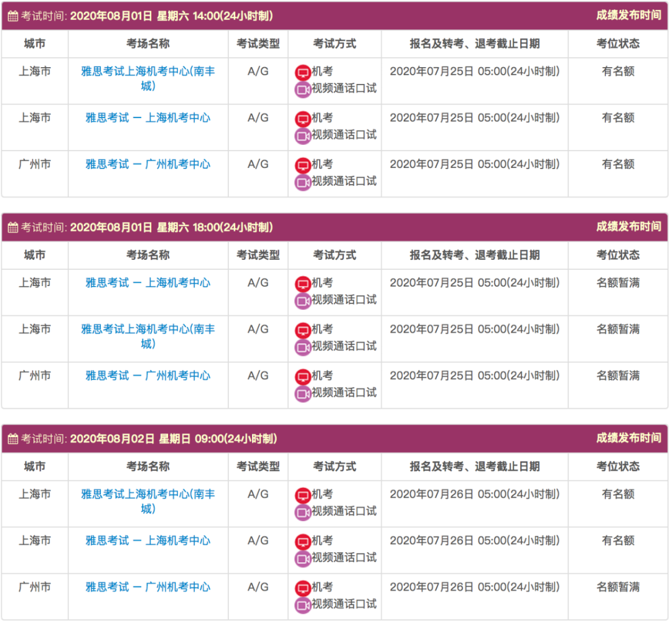Viewport: 672px width, 623px height.
Task: Click 考试类型 column header in 14:00 table
Action: pyautogui.click(x=258, y=44)
